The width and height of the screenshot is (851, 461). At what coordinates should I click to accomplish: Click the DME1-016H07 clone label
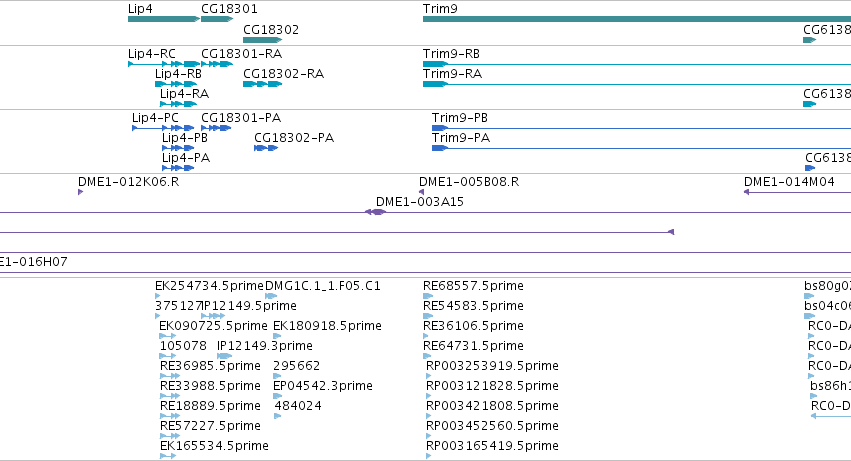pyautogui.click(x=34, y=262)
